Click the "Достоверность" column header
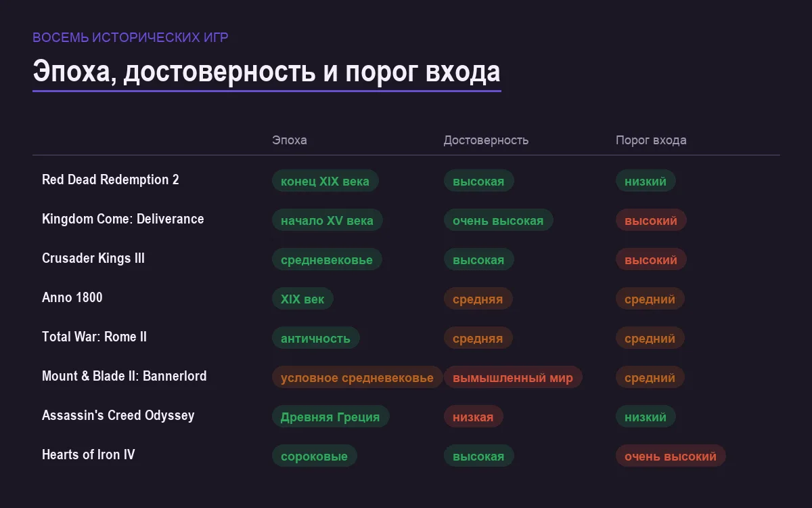Image resolution: width=812 pixels, height=508 pixels. click(486, 140)
